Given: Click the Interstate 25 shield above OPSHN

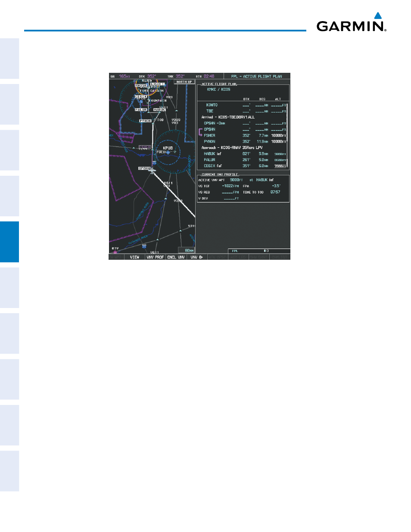Looking at the screenshot, I should point(154,163).
